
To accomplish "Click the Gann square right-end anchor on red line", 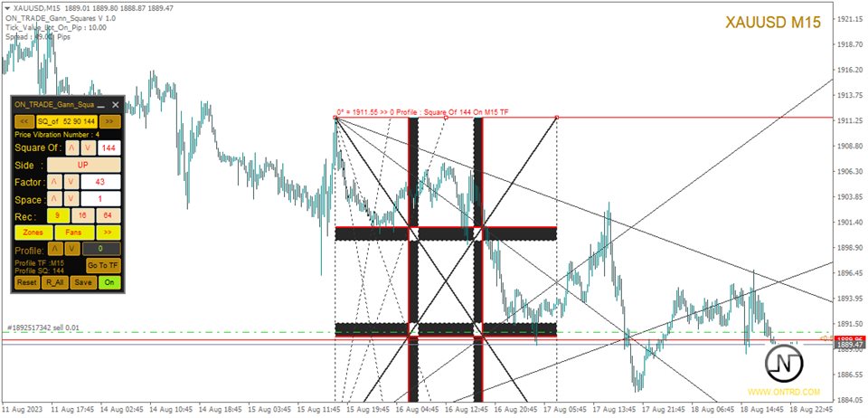I will [556, 118].
